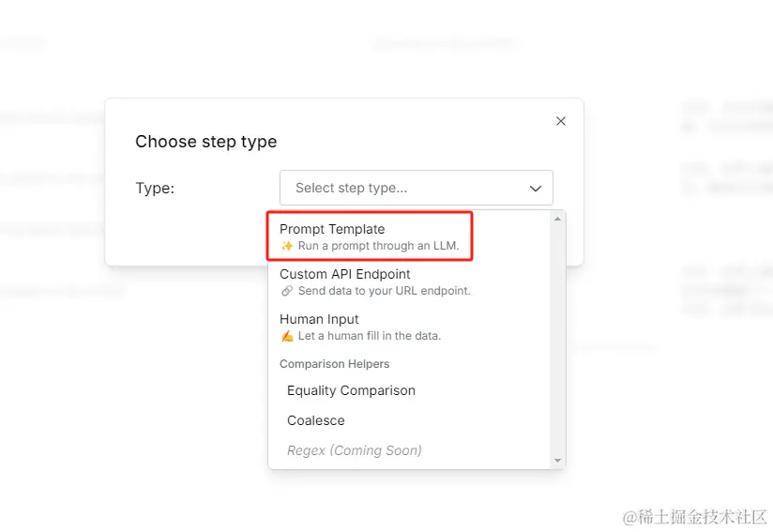Click the chain link icon for URL endpoint
This screenshot has width=773, height=532.
(287, 291)
